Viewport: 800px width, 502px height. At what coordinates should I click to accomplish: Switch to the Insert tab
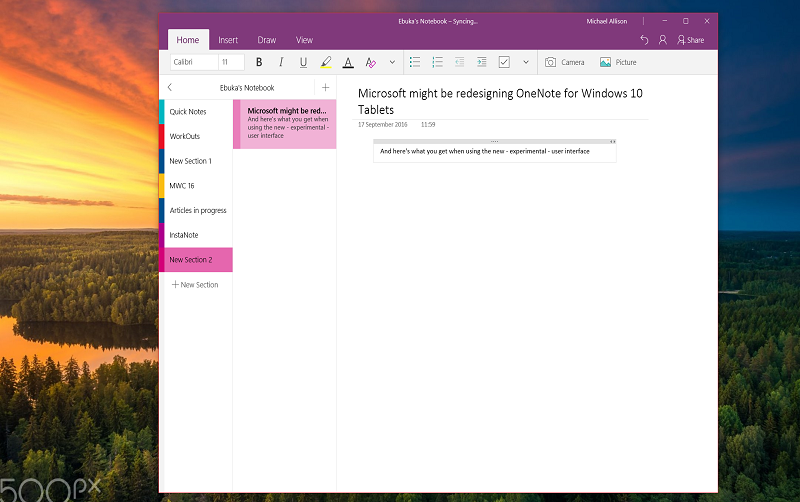(228, 40)
